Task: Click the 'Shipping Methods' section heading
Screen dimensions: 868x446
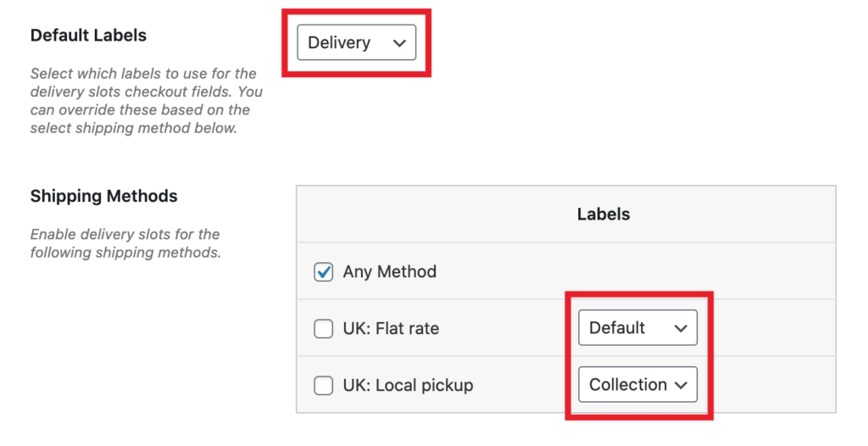Action: pyautogui.click(x=103, y=196)
